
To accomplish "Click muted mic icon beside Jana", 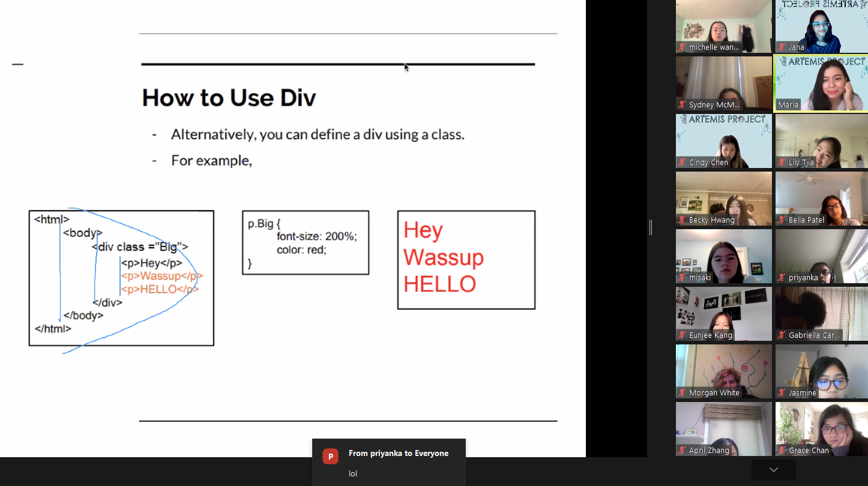I will tap(782, 47).
